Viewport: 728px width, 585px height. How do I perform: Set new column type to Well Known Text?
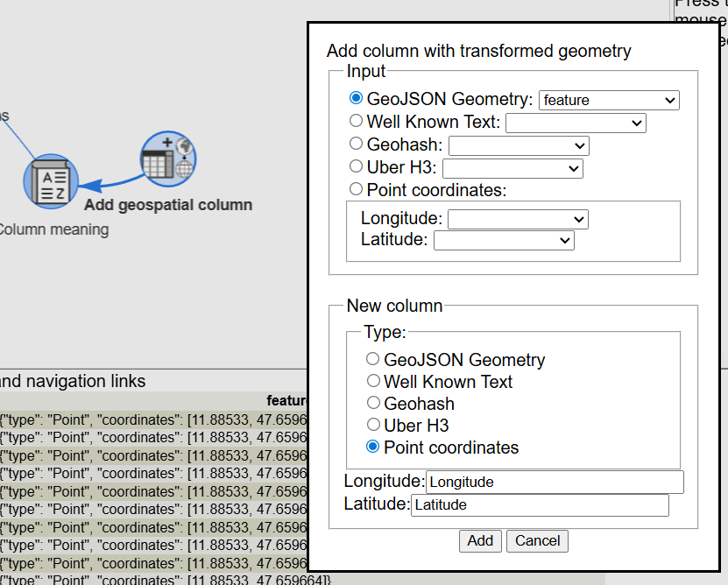click(x=373, y=381)
